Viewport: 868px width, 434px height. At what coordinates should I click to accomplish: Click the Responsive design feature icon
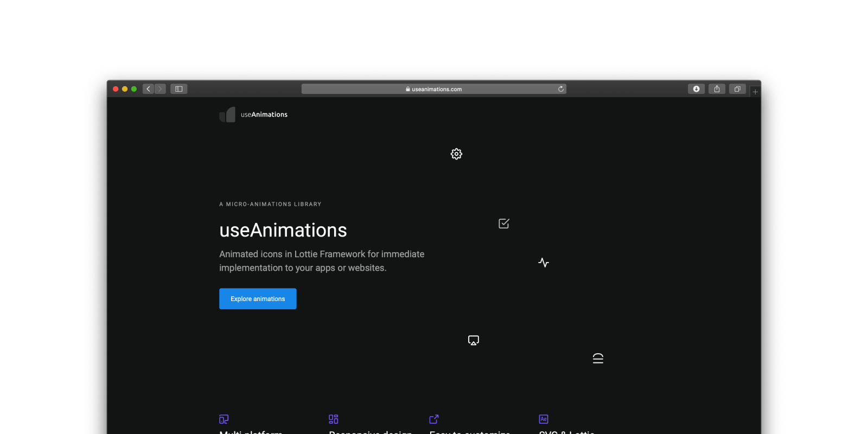click(334, 419)
